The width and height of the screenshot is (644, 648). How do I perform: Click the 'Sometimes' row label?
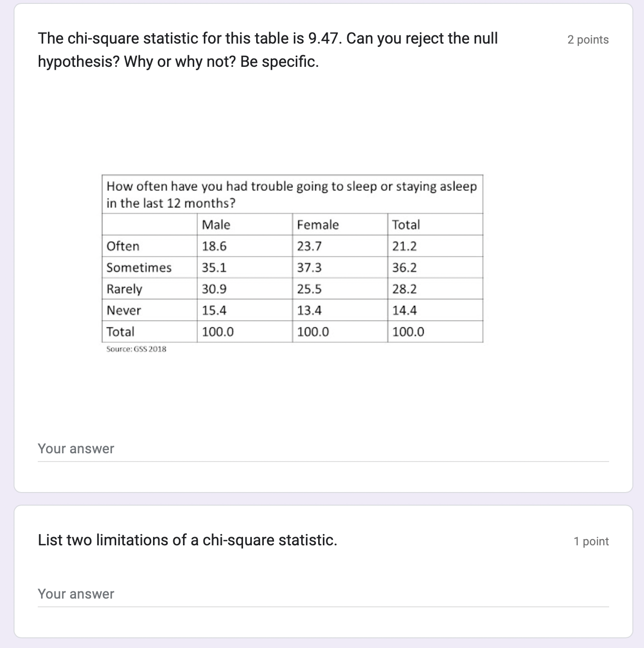point(138,267)
